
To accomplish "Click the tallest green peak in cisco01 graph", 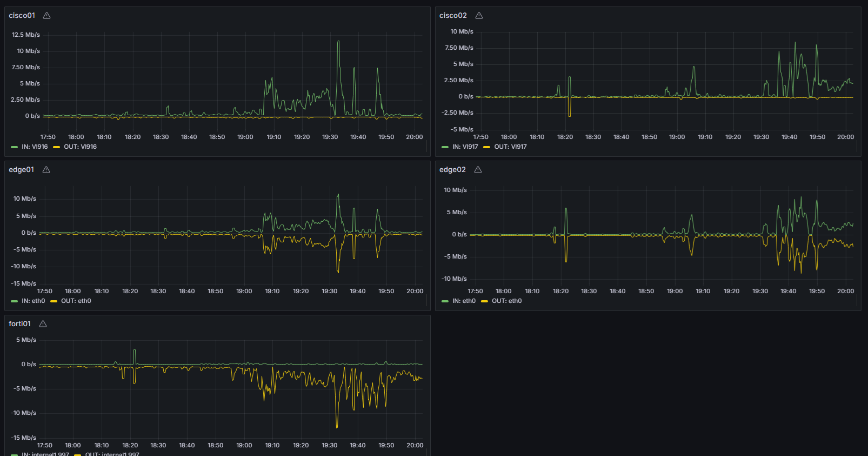I will [338, 42].
